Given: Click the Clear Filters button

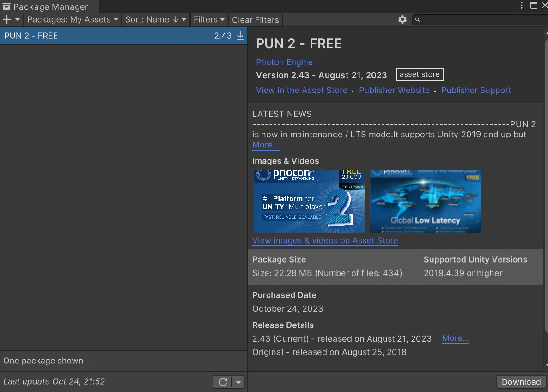Looking at the screenshot, I should [x=256, y=20].
